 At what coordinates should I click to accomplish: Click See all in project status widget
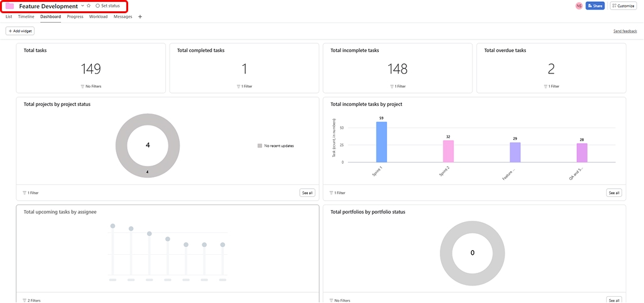(307, 193)
